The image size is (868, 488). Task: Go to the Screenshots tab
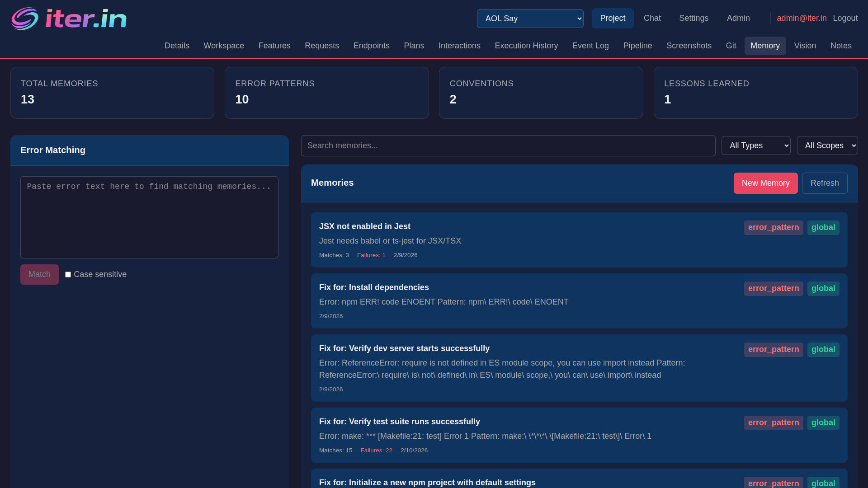tap(689, 46)
